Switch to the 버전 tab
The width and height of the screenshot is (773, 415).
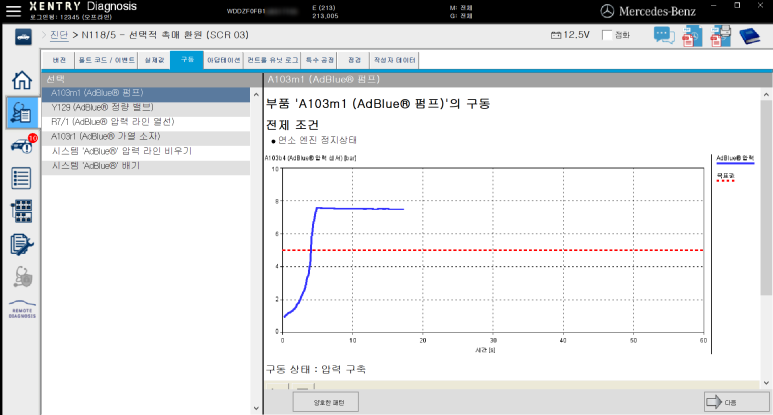pyautogui.click(x=59, y=60)
